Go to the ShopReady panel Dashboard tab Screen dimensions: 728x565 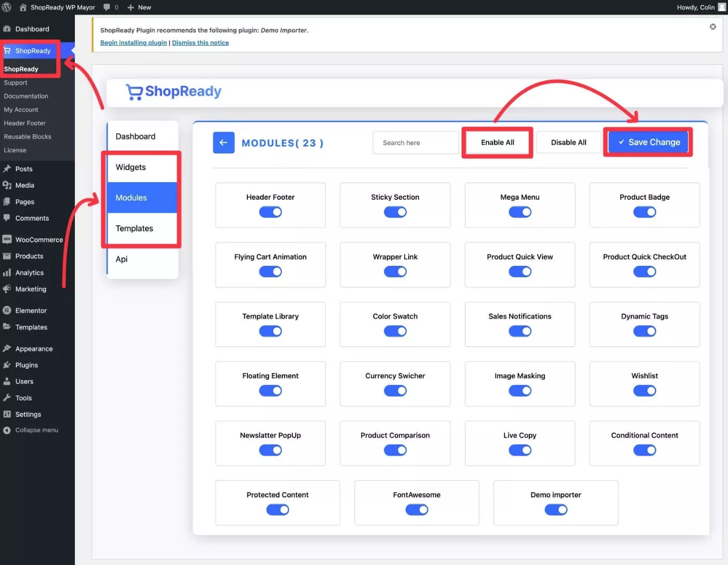pyautogui.click(x=142, y=136)
